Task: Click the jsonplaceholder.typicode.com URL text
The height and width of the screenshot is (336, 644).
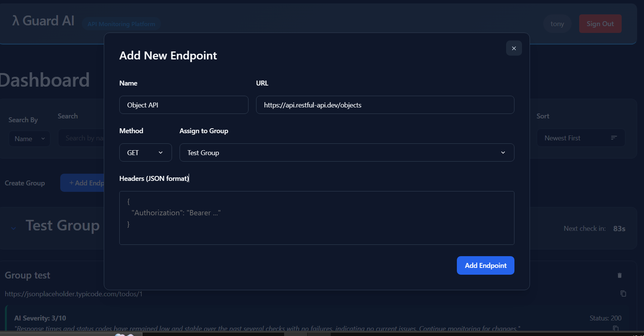Action: point(73,294)
